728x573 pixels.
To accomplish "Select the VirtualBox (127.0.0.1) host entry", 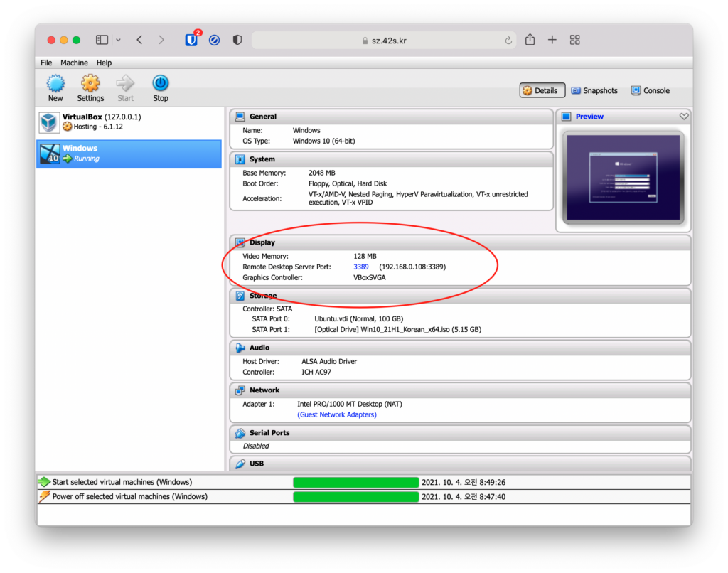I will tap(129, 122).
